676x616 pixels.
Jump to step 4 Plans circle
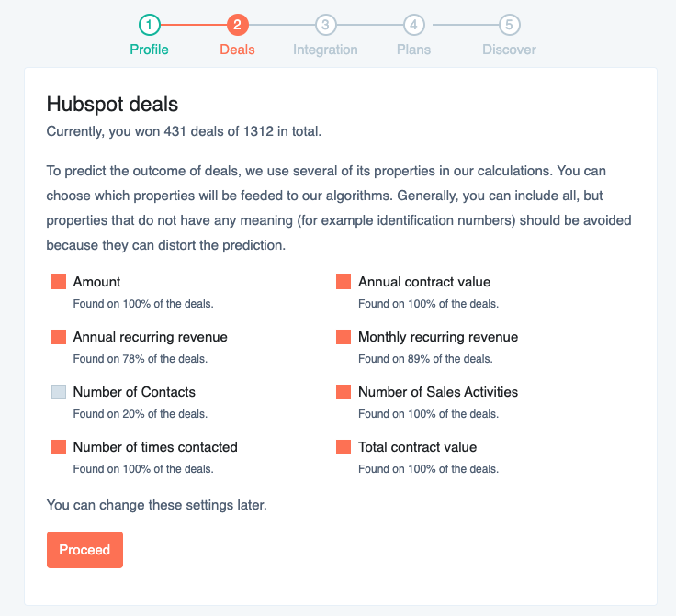coord(413,25)
